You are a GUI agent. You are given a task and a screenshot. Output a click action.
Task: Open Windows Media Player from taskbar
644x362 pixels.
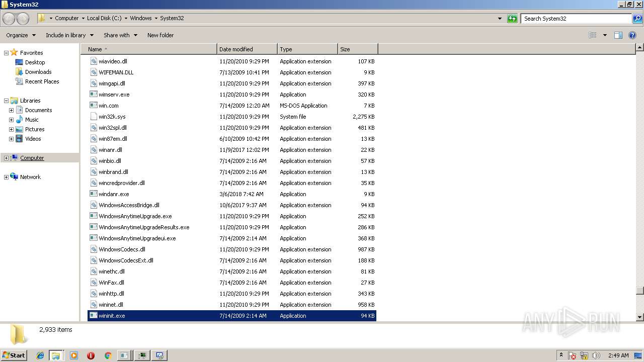coord(74,355)
